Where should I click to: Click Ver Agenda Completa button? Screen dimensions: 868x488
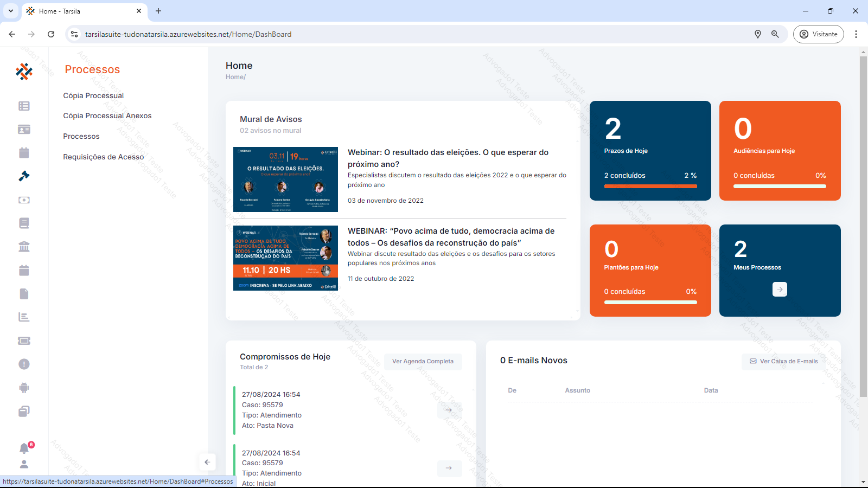tap(423, 362)
